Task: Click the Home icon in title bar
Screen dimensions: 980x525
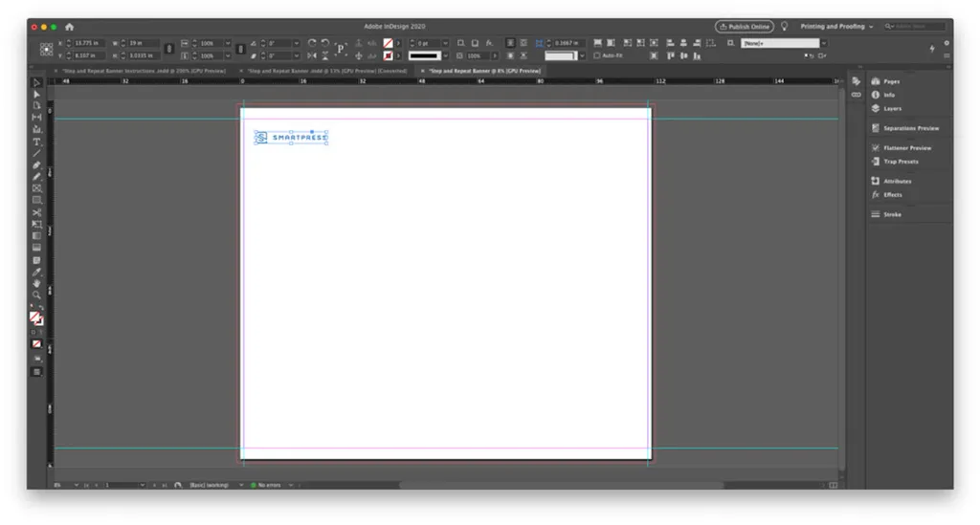Action: coord(69,27)
